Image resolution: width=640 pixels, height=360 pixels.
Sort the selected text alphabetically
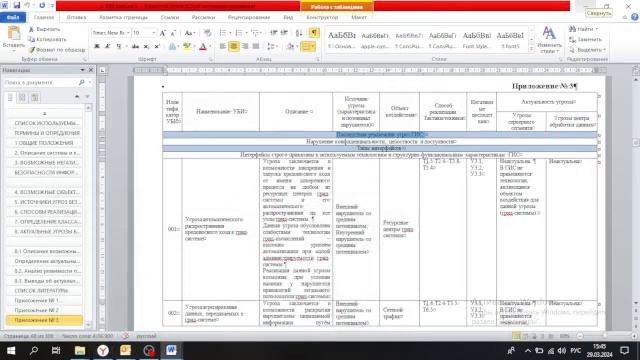coord(299,33)
